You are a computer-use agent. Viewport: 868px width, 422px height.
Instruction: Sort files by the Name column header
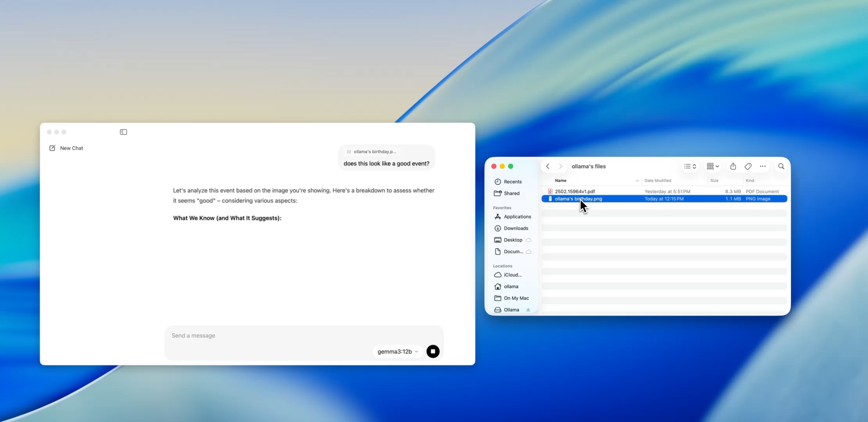(561, 180)
